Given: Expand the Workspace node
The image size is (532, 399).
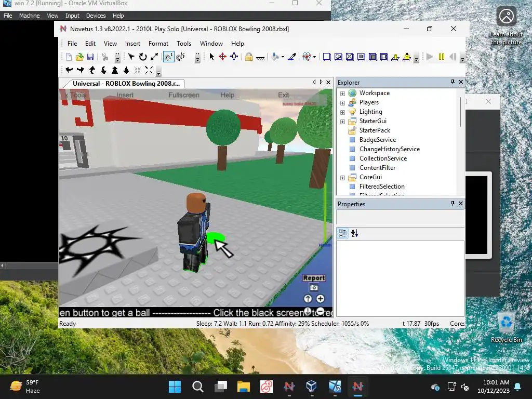Looking at the screenshot, I should click(343, 94).
